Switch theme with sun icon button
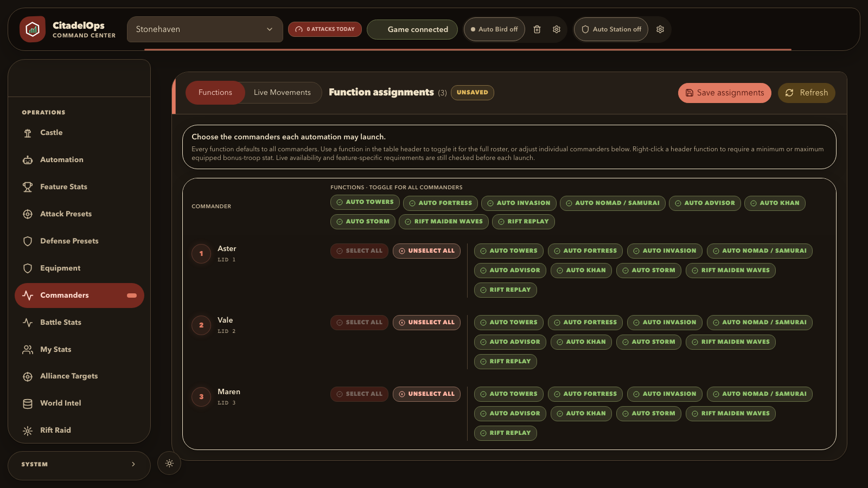The height and width of the screenshot is (488, 868). (x=169, y=464)
